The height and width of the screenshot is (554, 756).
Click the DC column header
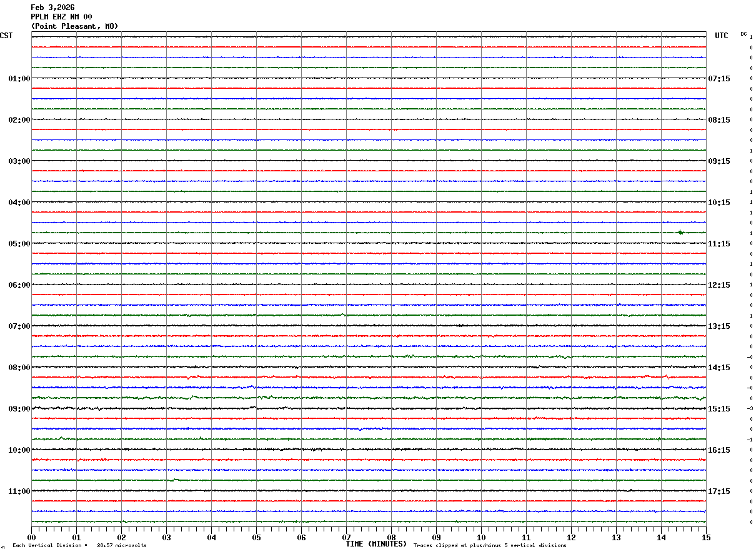coord(744,34)
